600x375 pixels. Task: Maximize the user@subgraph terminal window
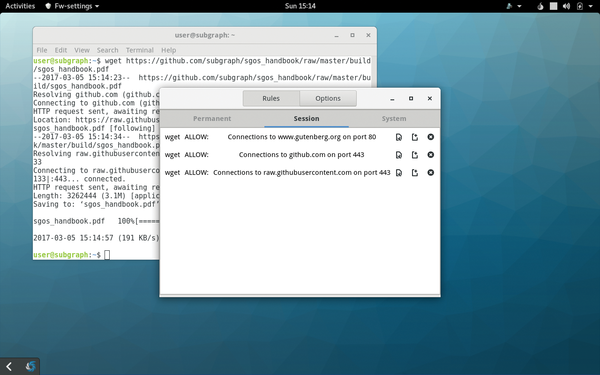pos(352,35)
